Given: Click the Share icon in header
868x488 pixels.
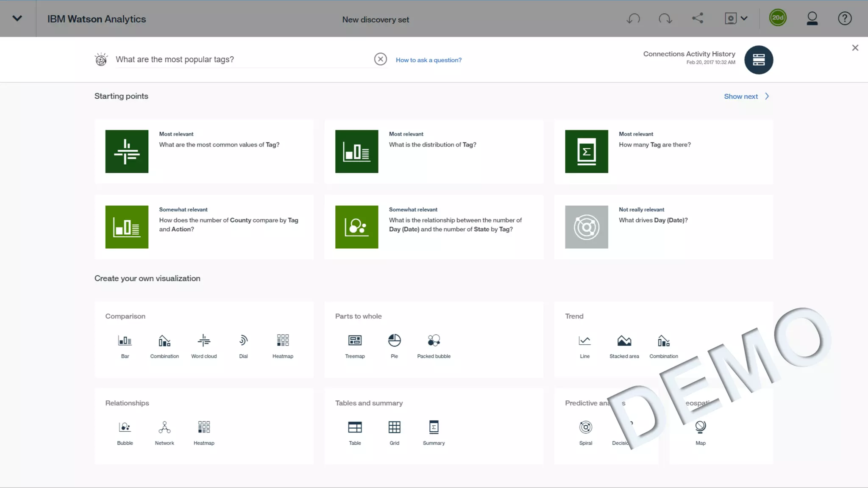Looking at the screenshot, I should (x=698, y=18).
